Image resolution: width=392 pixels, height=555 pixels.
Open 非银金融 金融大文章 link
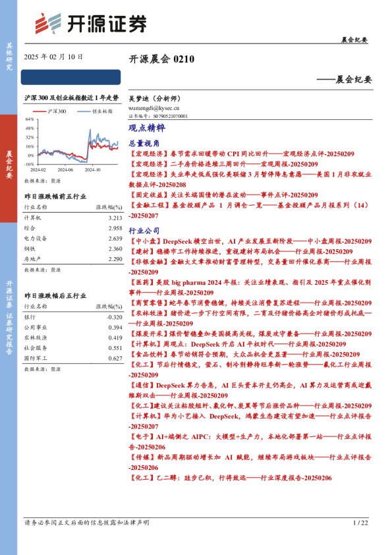(250, 267)
